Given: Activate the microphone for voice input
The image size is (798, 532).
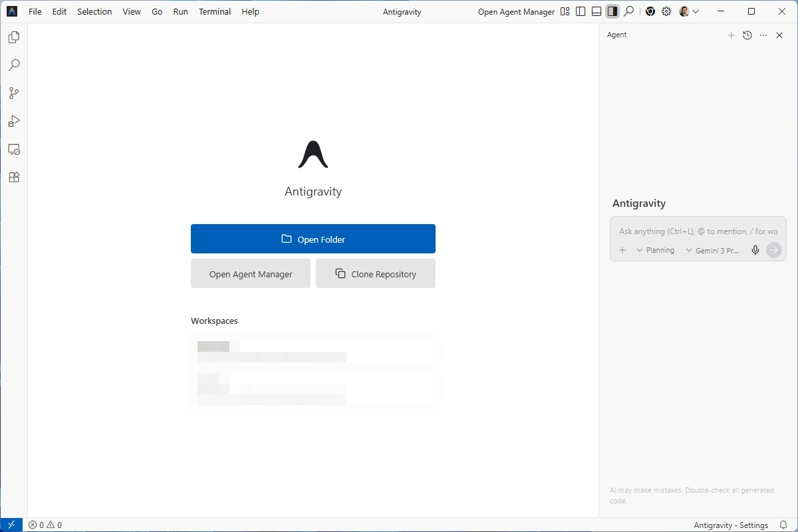Looking at the screenshot, I should pos(755,250).
